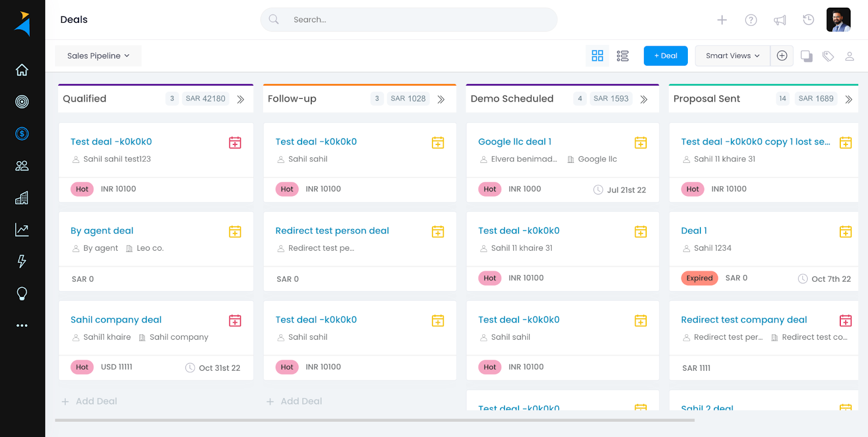Open the Smart Views dropdown
This screenshot has height=437, width=868.
[732, 56]
